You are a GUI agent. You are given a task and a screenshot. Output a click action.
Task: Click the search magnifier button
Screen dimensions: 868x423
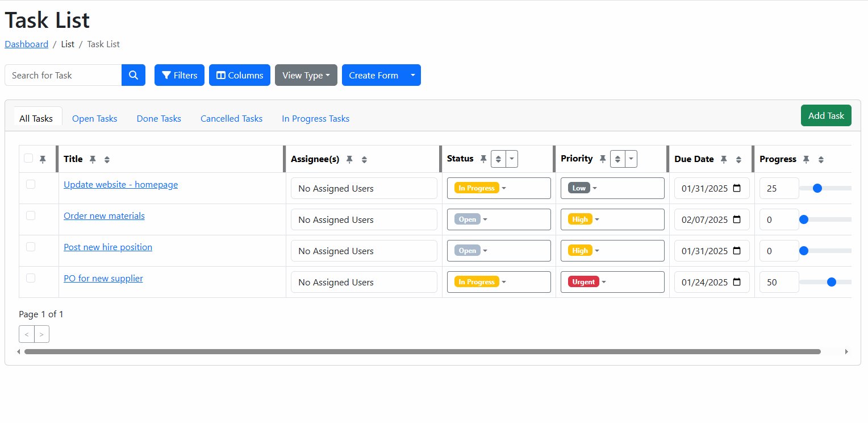(x=133, y=75)
